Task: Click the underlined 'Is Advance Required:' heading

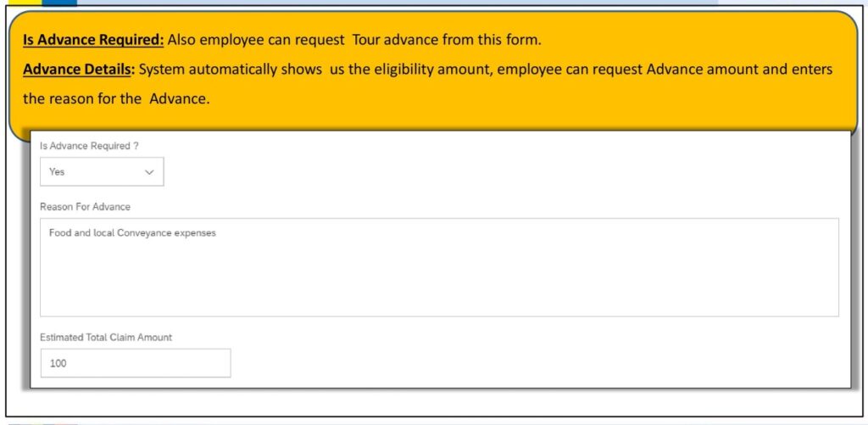Action: coord(93,40)
